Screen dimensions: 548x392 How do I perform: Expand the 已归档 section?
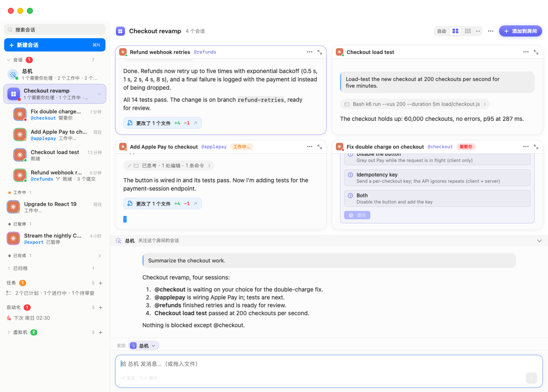point(9,268)
